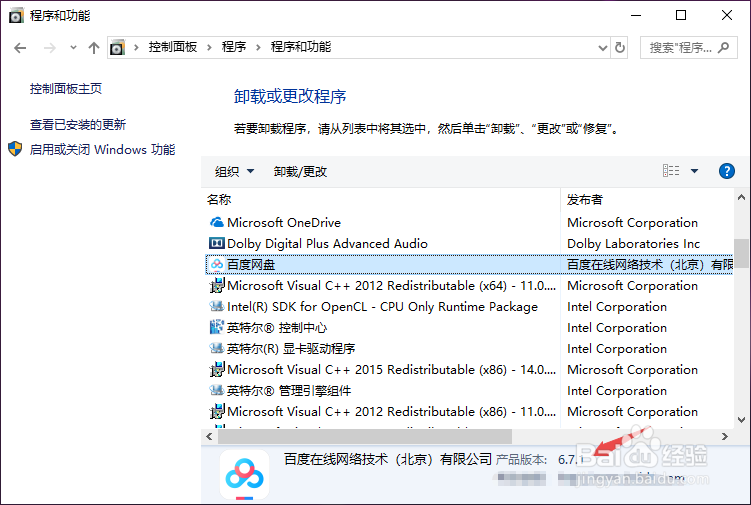Select 英特尔® 控制中心 entry
The image size is (751, 505).
469,328
